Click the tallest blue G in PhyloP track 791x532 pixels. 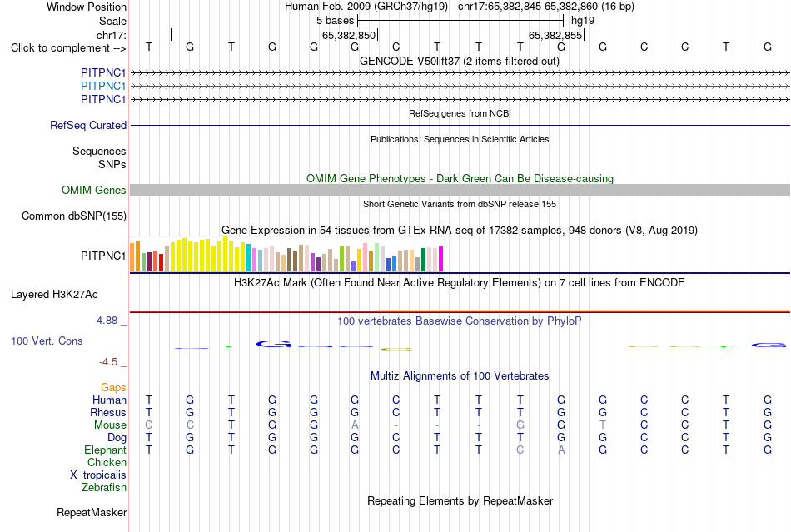tap(273, 345)
